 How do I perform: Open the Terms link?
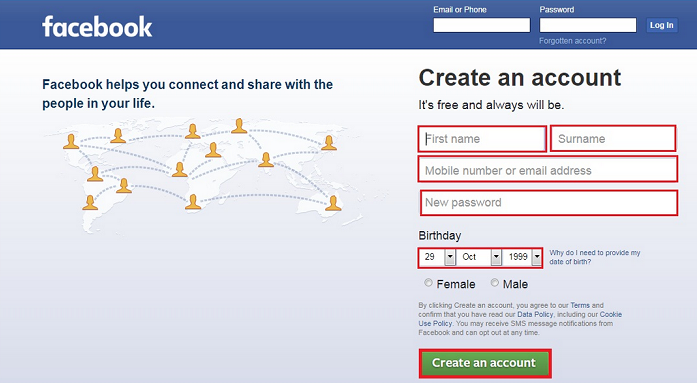click(580, 305)
